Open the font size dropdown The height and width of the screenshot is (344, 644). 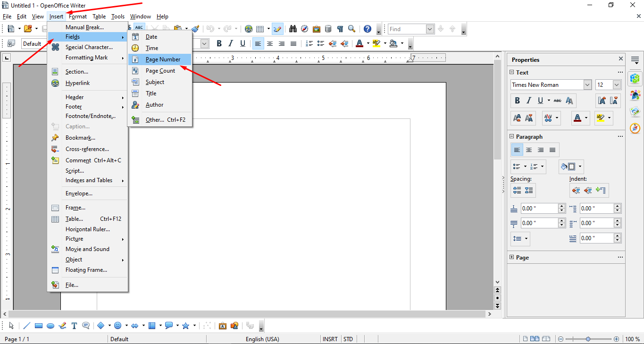coord(615,84)
